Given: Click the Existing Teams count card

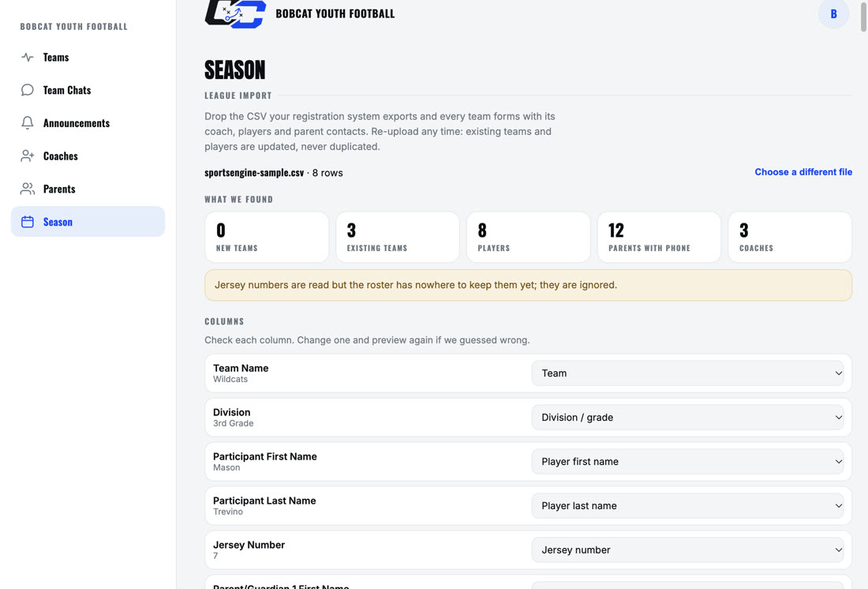Looking at the screenshot, I should pyautogui.click(x=398, y=237).
